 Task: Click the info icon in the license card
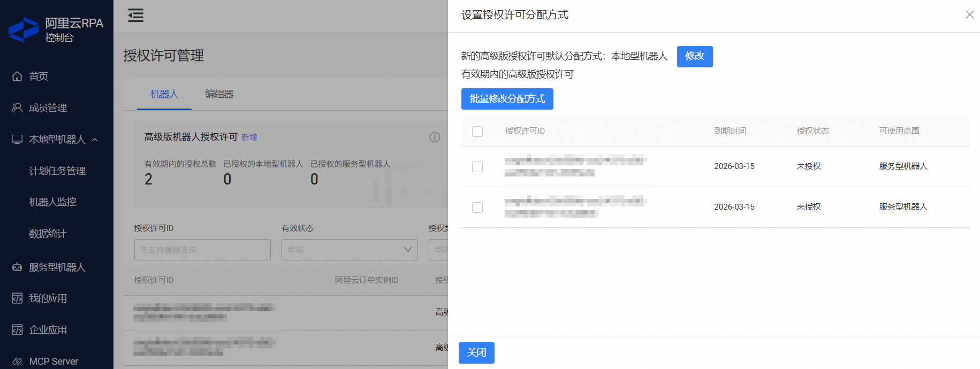435,137
